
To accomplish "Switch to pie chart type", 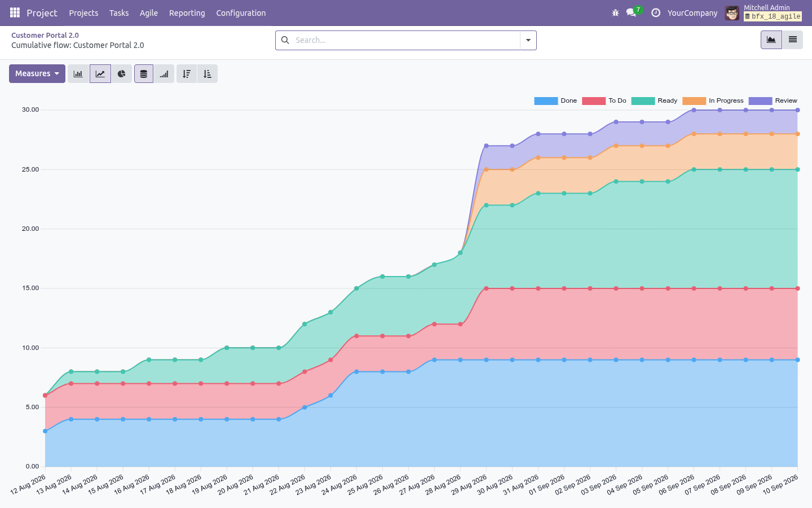I will click(x=121, y=74).
